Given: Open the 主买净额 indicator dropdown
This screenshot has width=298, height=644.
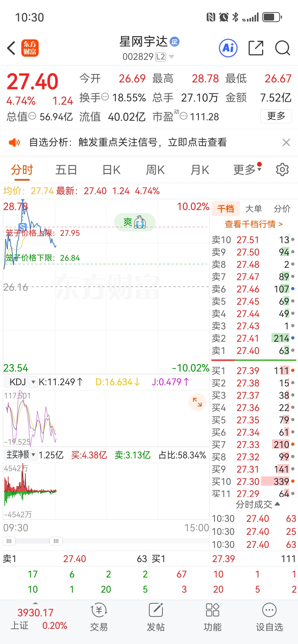Looking at the screenshot, I should [x=21, y=455].
